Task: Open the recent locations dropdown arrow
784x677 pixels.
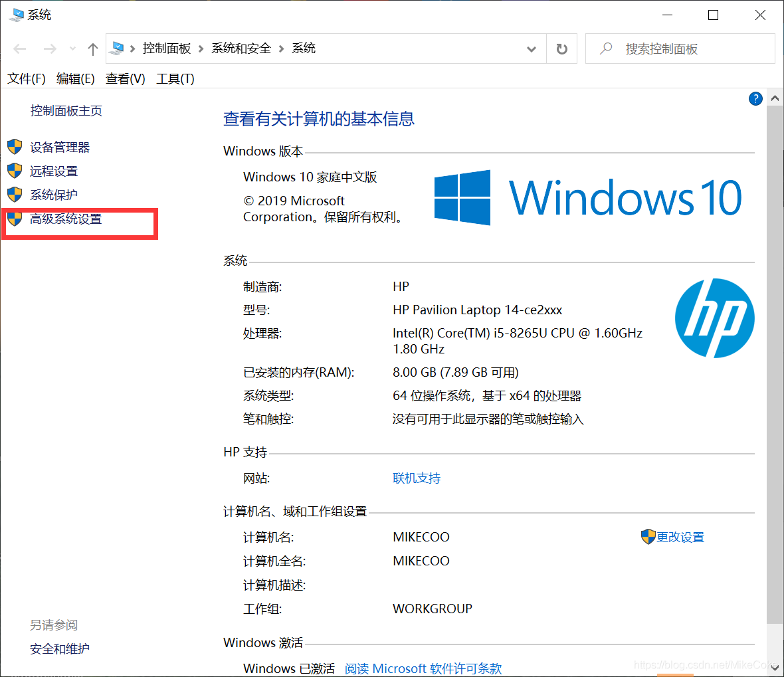Action: [72, 48]
